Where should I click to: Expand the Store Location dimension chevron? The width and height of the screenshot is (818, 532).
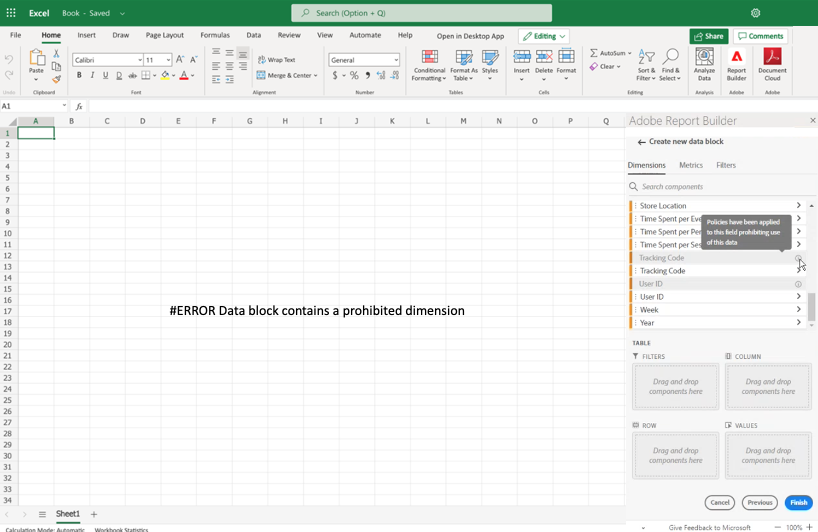pos(798,206)
